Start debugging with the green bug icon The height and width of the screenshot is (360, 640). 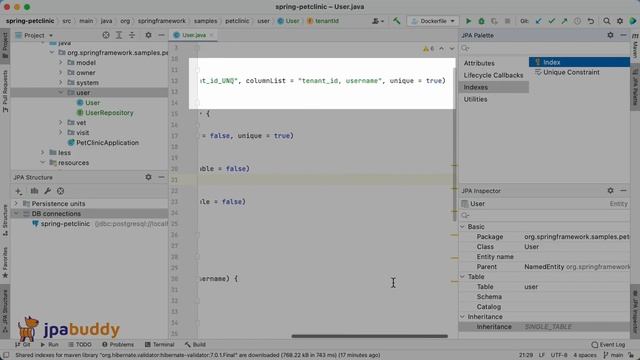[482, 21]
